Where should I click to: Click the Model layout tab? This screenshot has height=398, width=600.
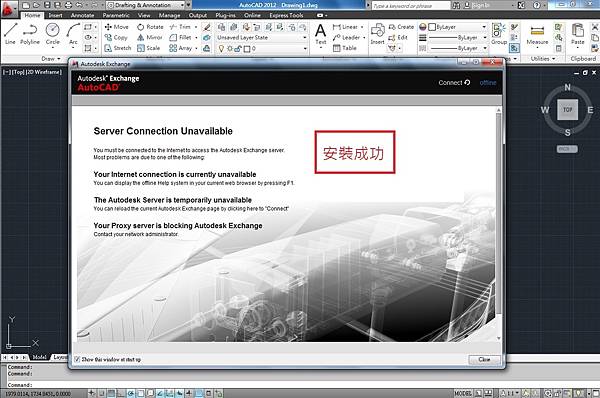coord(39,357)
